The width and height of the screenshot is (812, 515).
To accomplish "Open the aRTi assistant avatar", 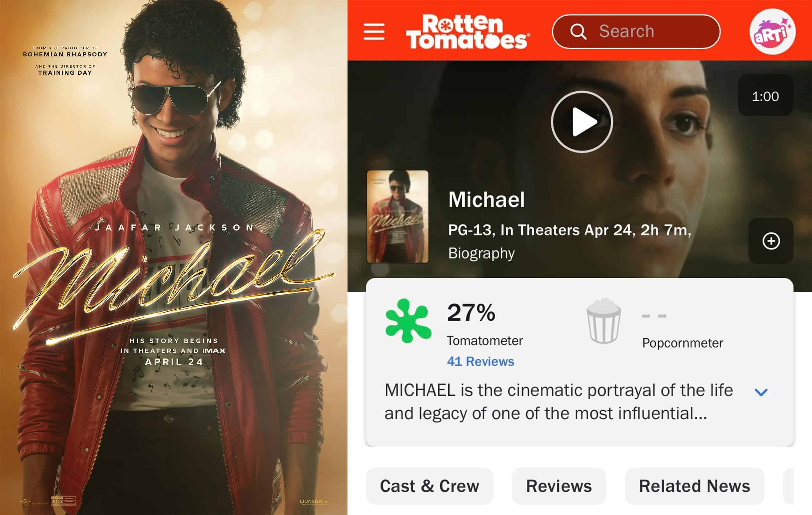I will point(772,32).
